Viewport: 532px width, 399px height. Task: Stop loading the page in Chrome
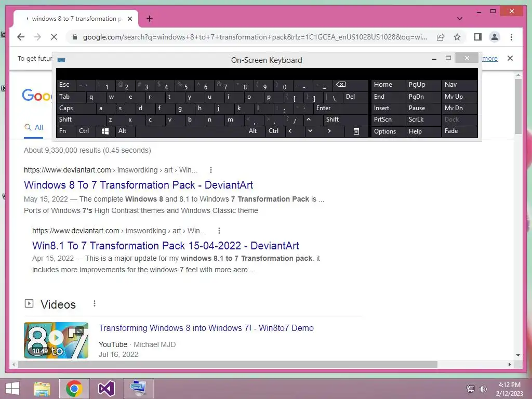pos(54,37)
